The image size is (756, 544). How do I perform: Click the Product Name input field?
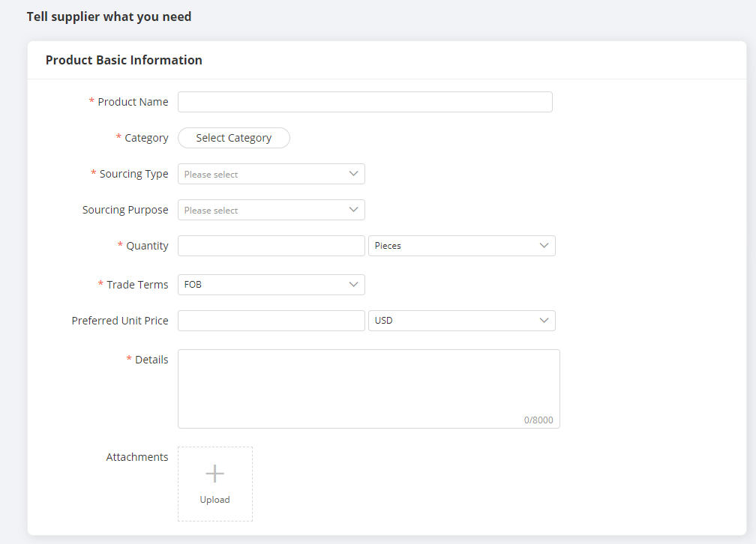(365, 102)
